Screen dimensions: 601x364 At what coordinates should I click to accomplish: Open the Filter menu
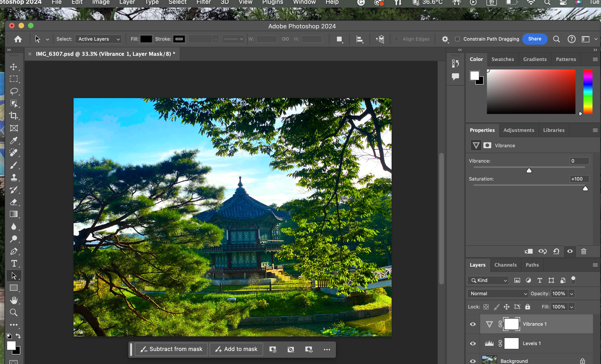[x=203, y=2]
